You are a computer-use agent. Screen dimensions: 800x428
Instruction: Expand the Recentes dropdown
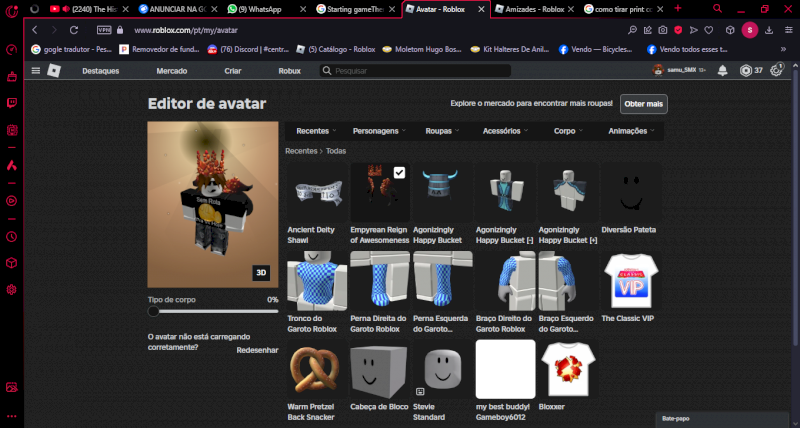[316, 131]
